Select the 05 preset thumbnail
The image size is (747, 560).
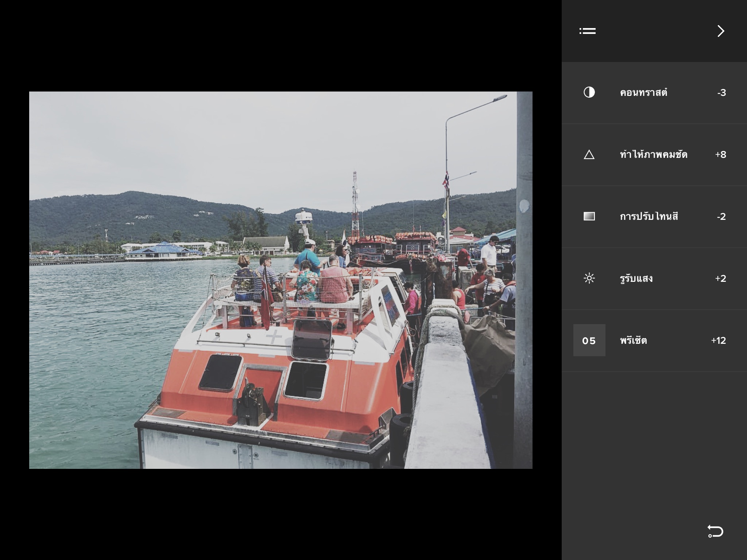[589, 340]
